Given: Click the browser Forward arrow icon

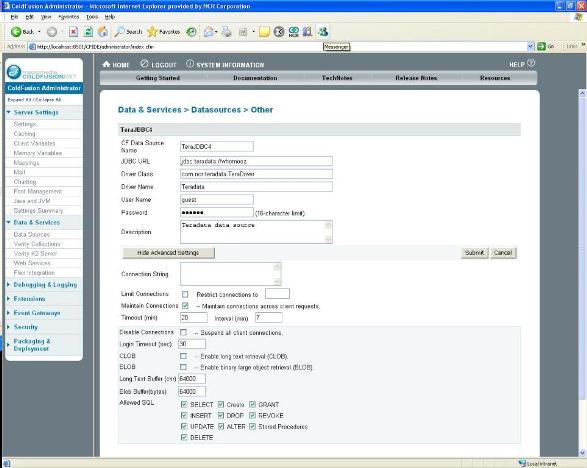Looking at the screenshot, I should (x=52, y=32).
